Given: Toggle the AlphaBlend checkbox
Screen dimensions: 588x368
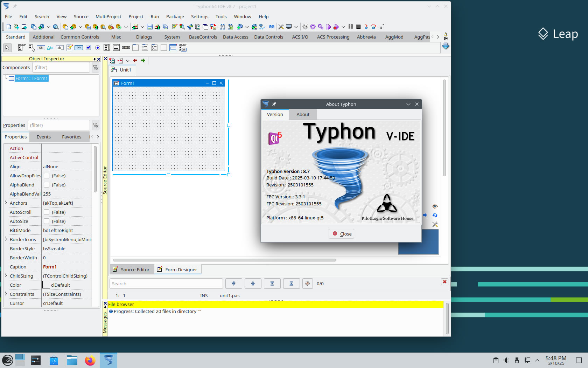Looking at the screenshot, I should click(47, 185).
